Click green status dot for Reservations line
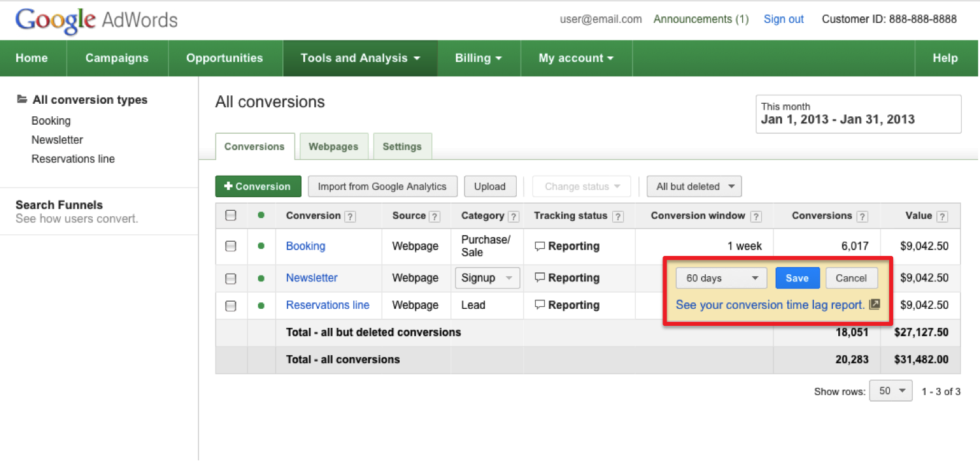980x461 pixels. [x=261, y=305]
